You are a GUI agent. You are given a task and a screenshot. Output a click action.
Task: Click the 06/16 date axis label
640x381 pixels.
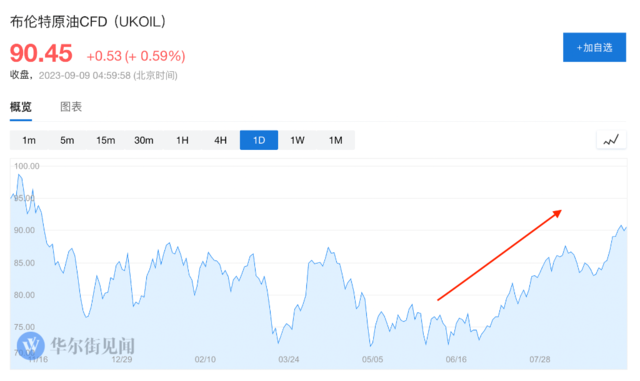coord(456,359)
